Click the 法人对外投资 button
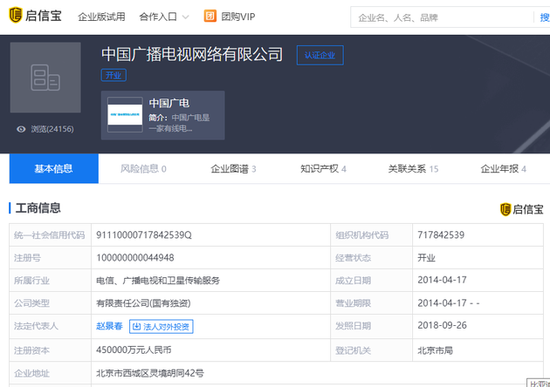Viewport: 550px width, 387px height. coord(161,326)
